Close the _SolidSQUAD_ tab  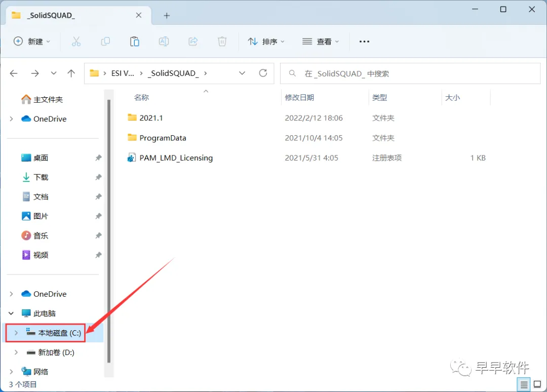click(x=138, y=15)
